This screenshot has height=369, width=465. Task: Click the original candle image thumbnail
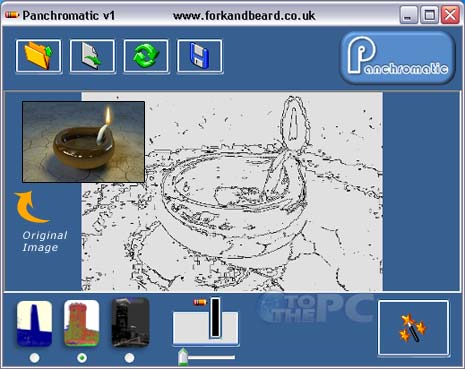click(x=83, y=142)
